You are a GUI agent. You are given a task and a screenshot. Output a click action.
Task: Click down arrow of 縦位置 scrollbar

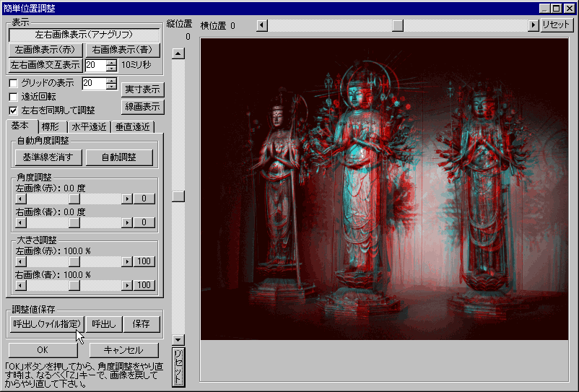pos(178,339)
